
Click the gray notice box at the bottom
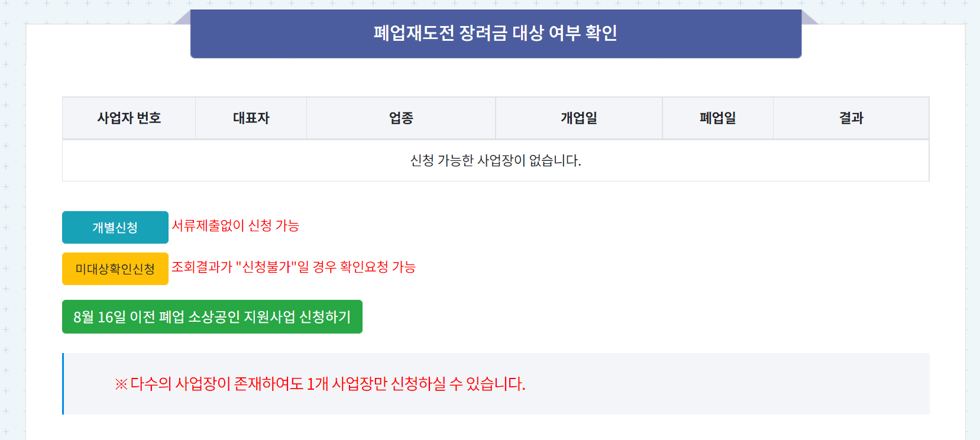(x=496, y=383)
